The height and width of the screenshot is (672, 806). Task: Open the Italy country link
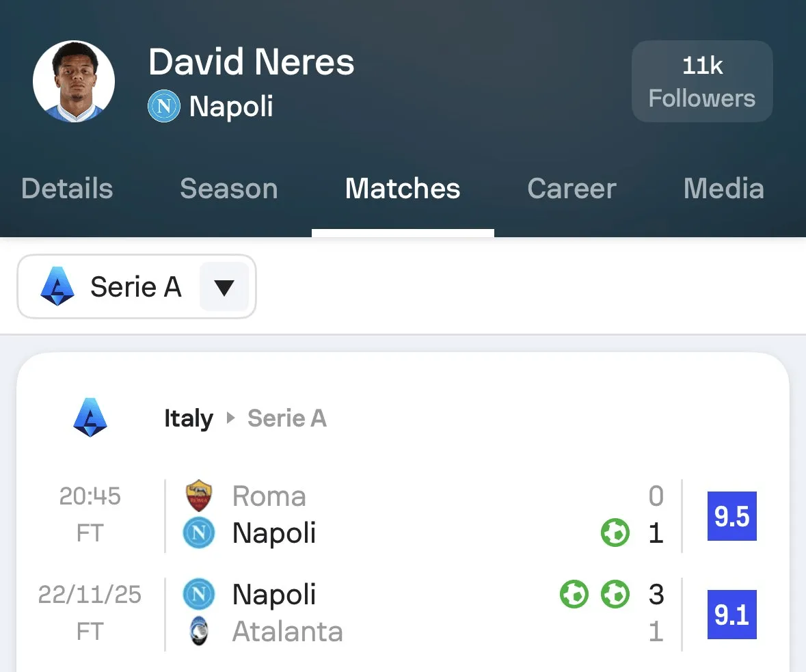(x=189, y=418)
